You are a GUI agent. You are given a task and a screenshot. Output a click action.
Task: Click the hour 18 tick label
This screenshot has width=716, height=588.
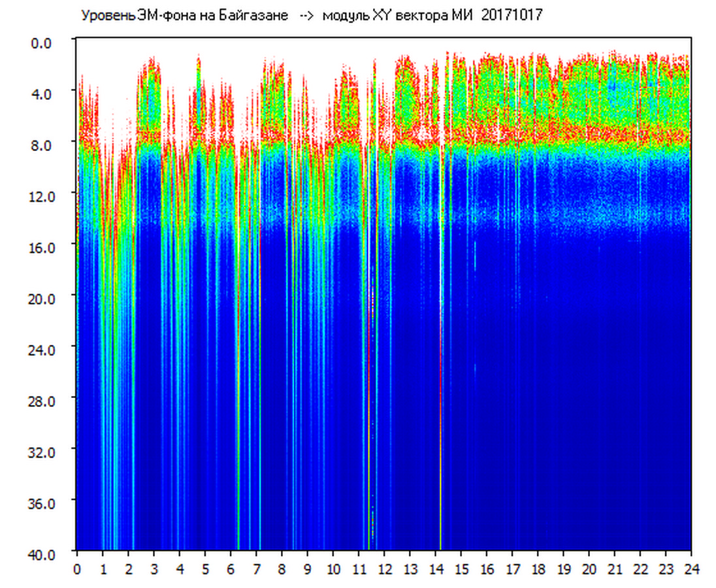pyautogui.click(x=538, y=568)
